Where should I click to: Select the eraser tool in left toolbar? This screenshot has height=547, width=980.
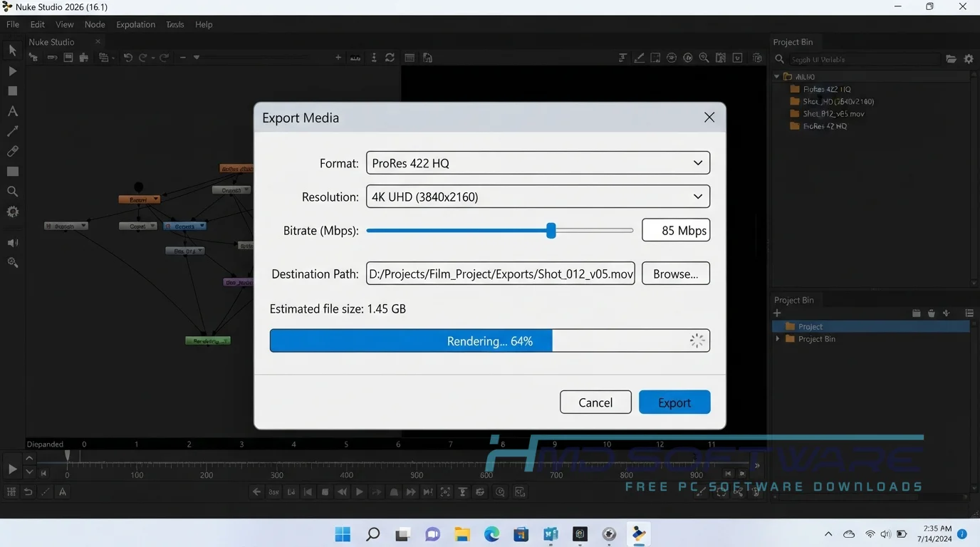13,151
